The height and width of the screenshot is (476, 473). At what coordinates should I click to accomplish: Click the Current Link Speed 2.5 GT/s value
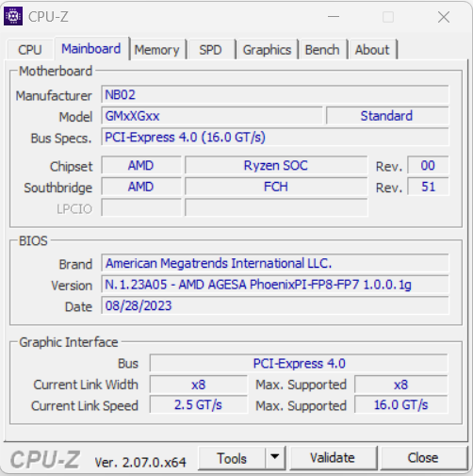click(199, 405)
